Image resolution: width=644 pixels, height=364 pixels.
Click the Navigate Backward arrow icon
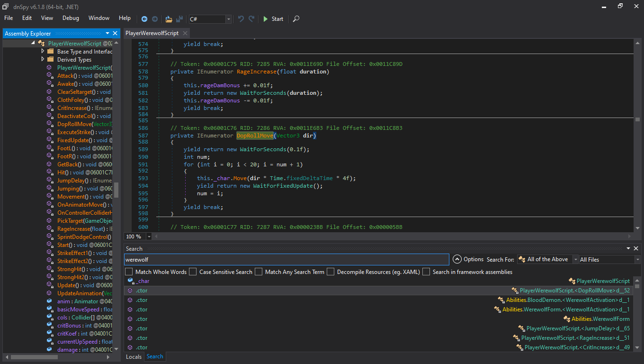144,19
